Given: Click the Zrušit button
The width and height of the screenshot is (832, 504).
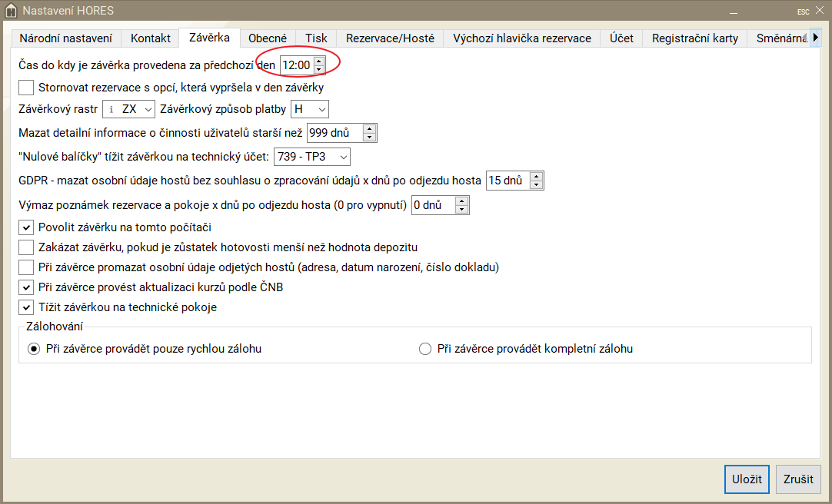Looking at the screenshot, I should (x=798, y=479).
